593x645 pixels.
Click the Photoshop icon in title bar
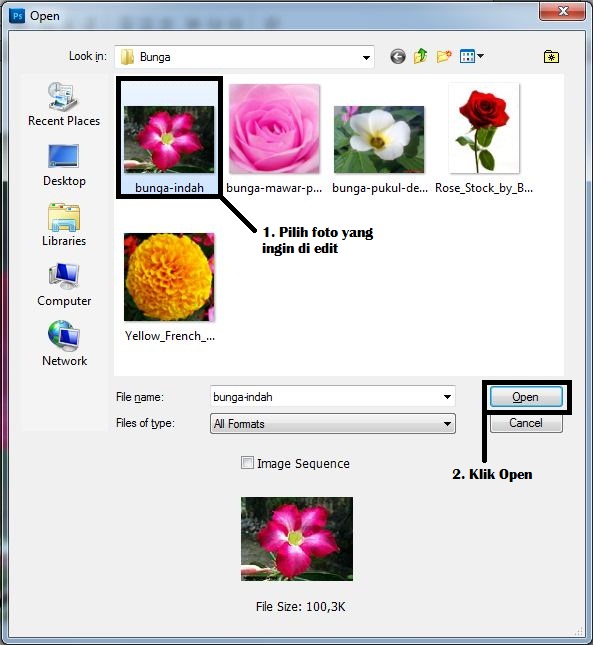pyautogui.click(x=17, y=16)
